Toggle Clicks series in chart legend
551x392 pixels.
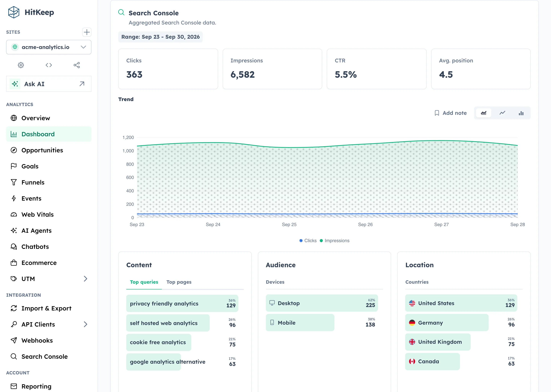click(x=308, y=241)
